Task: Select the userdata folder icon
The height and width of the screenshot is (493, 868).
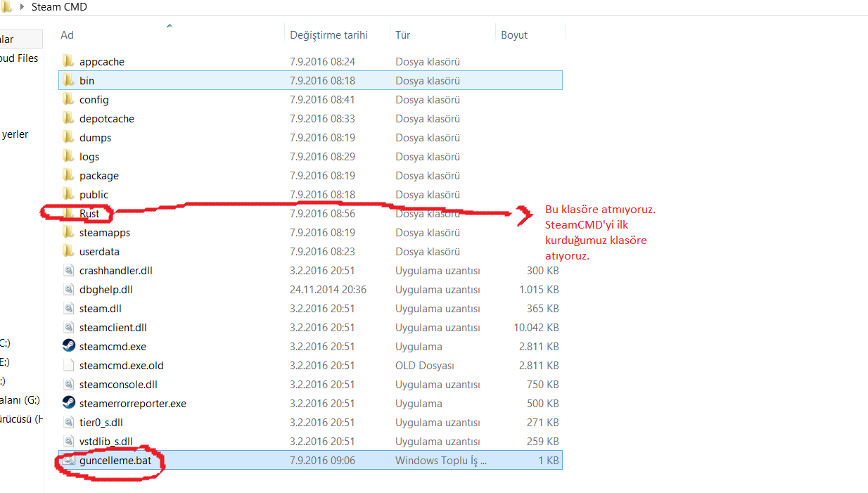Action: click(x=68, y=251)
